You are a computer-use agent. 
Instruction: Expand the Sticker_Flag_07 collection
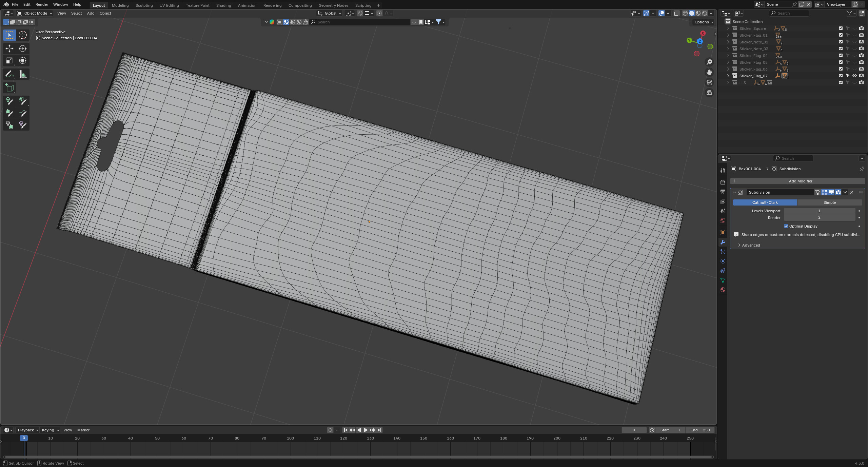[x=728, y=76]
